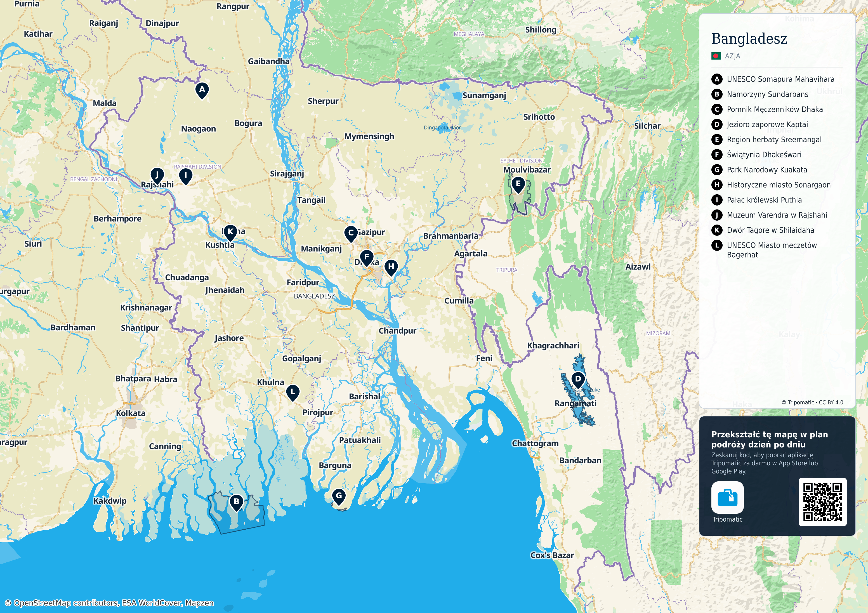The height and width of the screenshot is (613, 868).
Task: Click the Kolkata city label
Action: click(x=130, y=413)
